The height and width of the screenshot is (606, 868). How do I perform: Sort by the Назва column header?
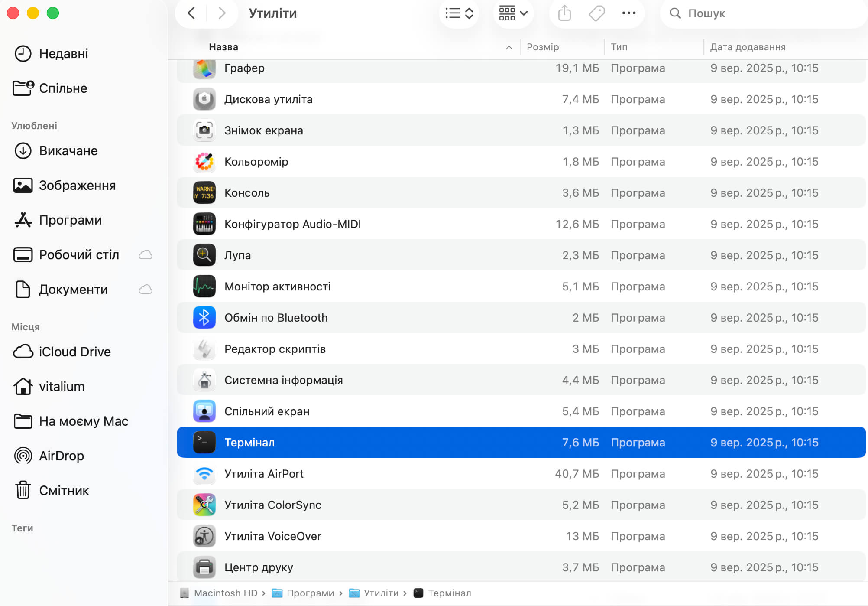(223, 47)
